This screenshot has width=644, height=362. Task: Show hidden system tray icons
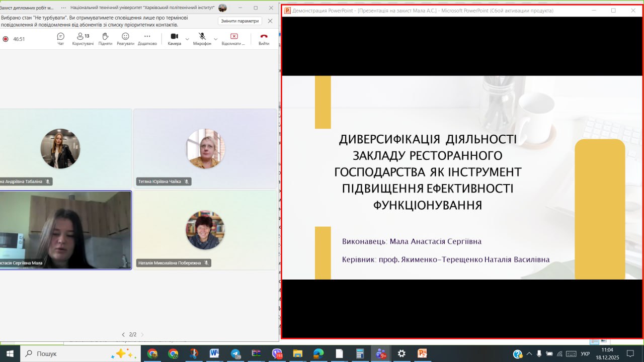click(529, 353)
